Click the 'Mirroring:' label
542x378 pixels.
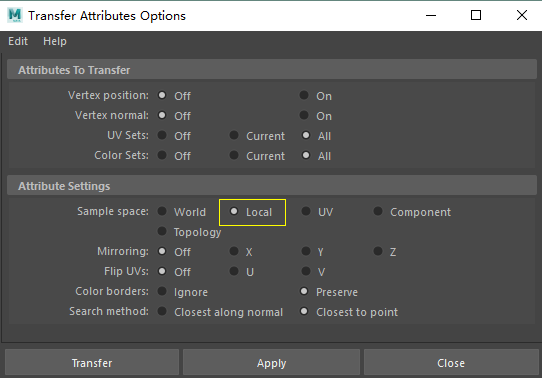click(123, 251)
